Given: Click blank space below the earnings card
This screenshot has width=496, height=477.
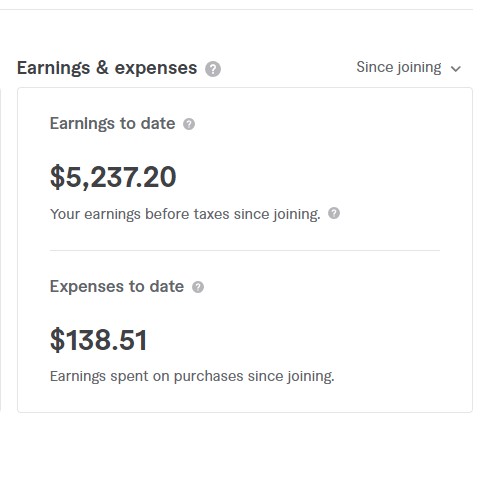Looking at the screenshot, I should tap(245, 445).
